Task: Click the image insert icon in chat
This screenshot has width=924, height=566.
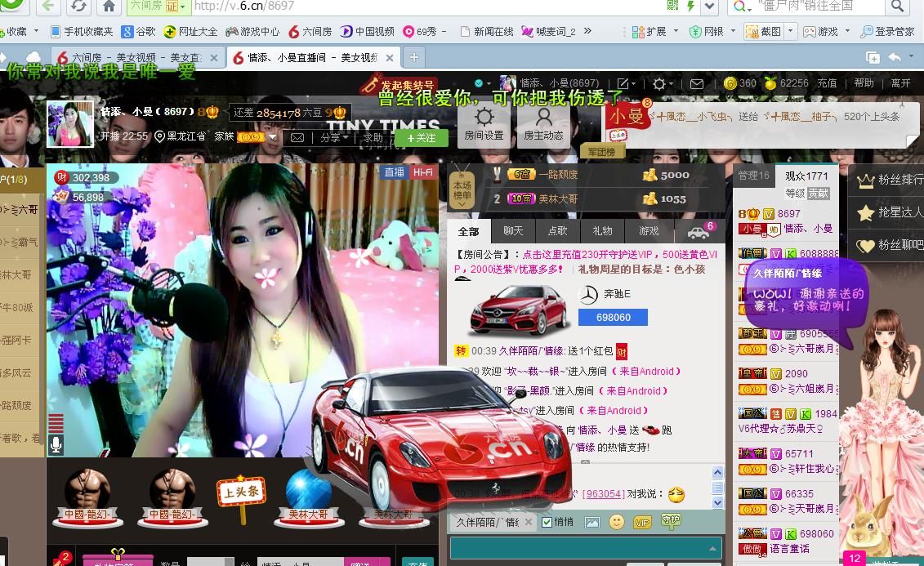Action: click(592, 522)
